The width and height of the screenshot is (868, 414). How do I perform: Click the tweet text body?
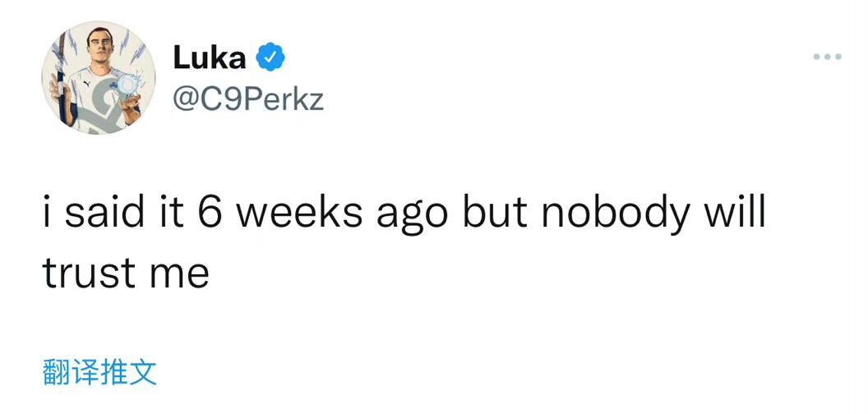[x=403, y=242]
